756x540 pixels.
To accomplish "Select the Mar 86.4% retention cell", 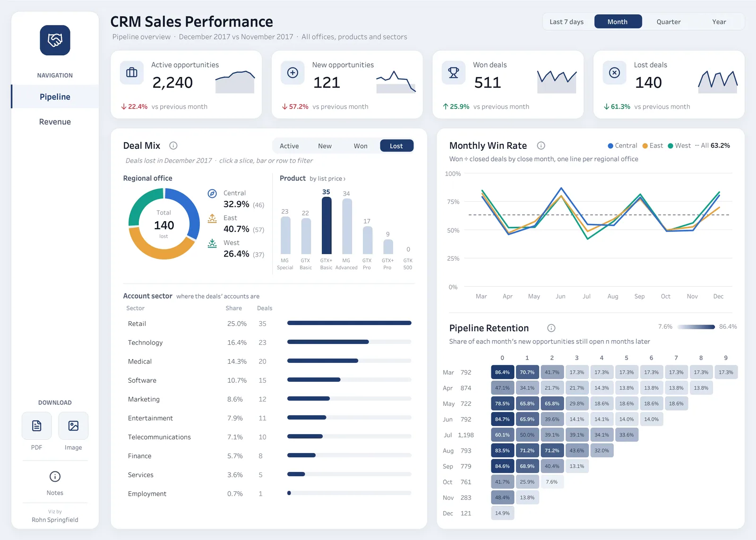I will click(x=502, y=372).
